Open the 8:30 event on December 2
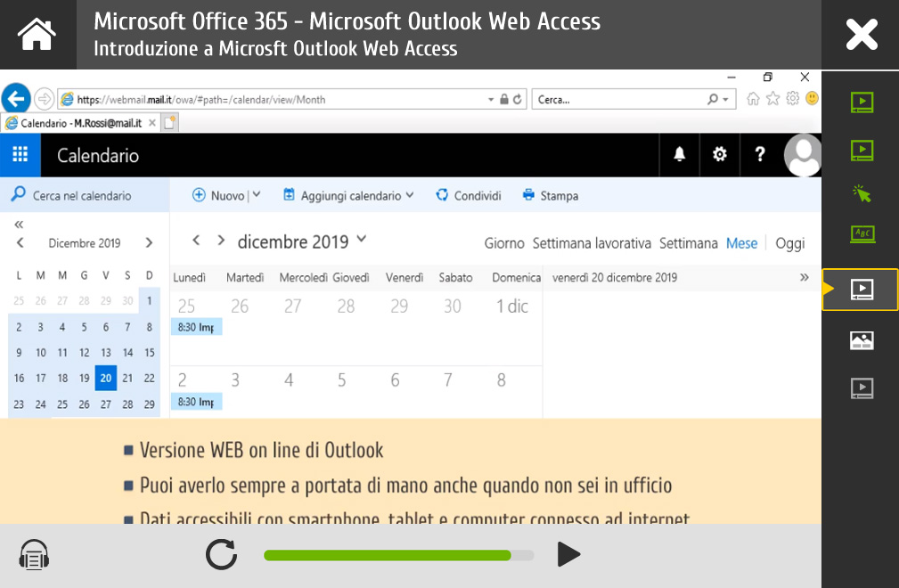899x588 pixels. 196,402
